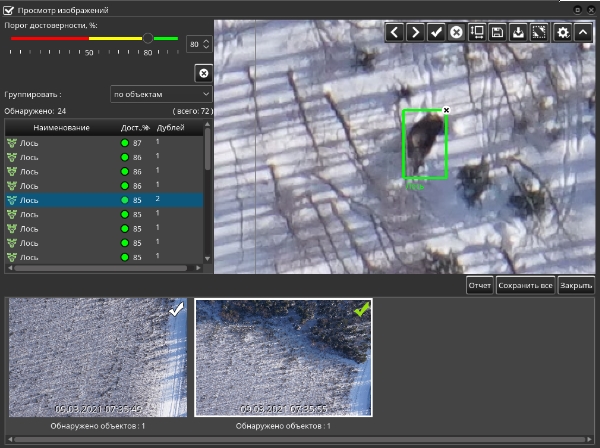Click green status dot in 87 row
Image resolution: width=600 pixels, height=448 pixels.
tap(124, 143)
